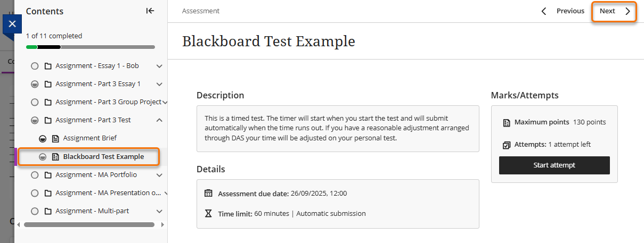Image resolution: width=644 pixels, height=243 pixels.
Task: Expand Assignment - MA Portfolio chevron
Action: [x=159, y=175]
